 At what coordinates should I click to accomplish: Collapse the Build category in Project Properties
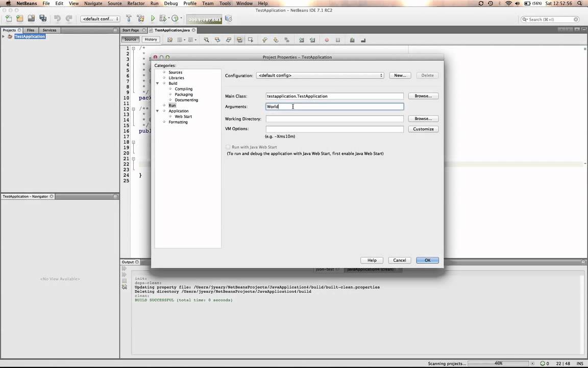(158, 83)
